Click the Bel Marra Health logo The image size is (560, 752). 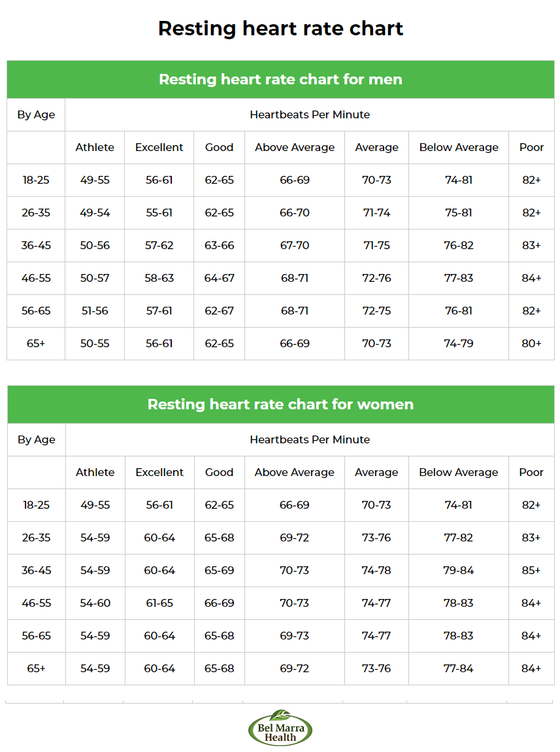[x=280, y=728]
